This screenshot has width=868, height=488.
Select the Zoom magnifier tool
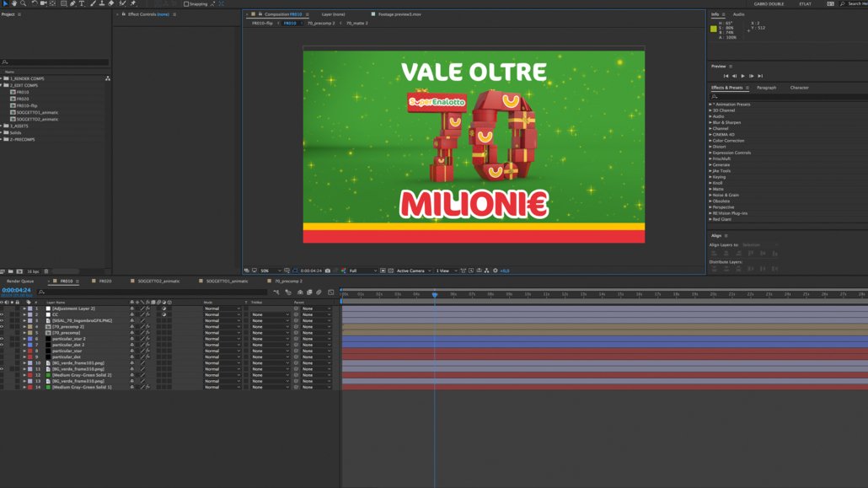point(23,3)
